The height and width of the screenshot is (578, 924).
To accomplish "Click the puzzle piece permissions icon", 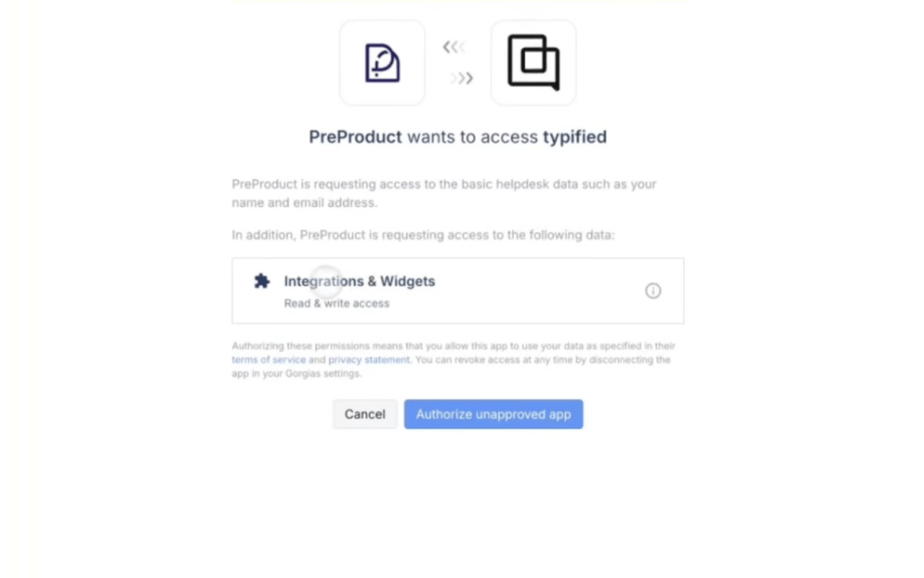I will point(263,282).
